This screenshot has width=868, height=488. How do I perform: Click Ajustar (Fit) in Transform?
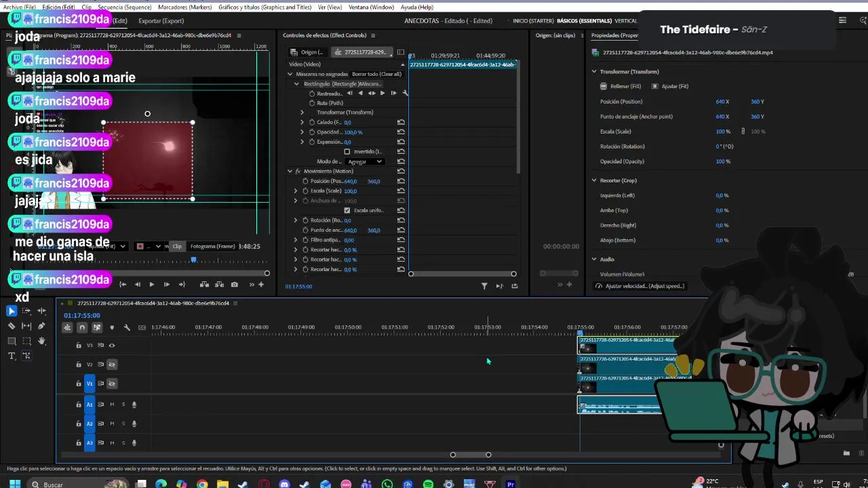670,86
